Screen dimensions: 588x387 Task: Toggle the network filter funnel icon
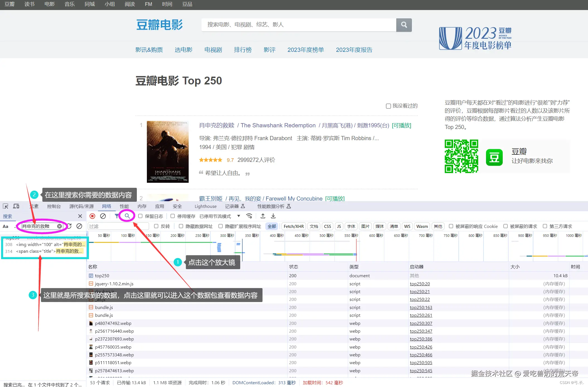point(117,216)
